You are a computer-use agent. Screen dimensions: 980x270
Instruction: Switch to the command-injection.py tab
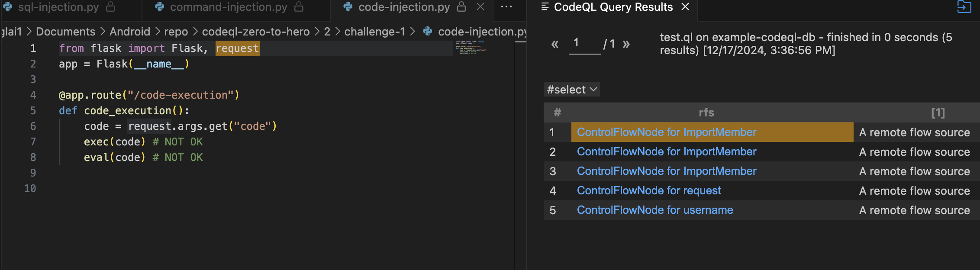pyautogui.click(x=229, y=7)
